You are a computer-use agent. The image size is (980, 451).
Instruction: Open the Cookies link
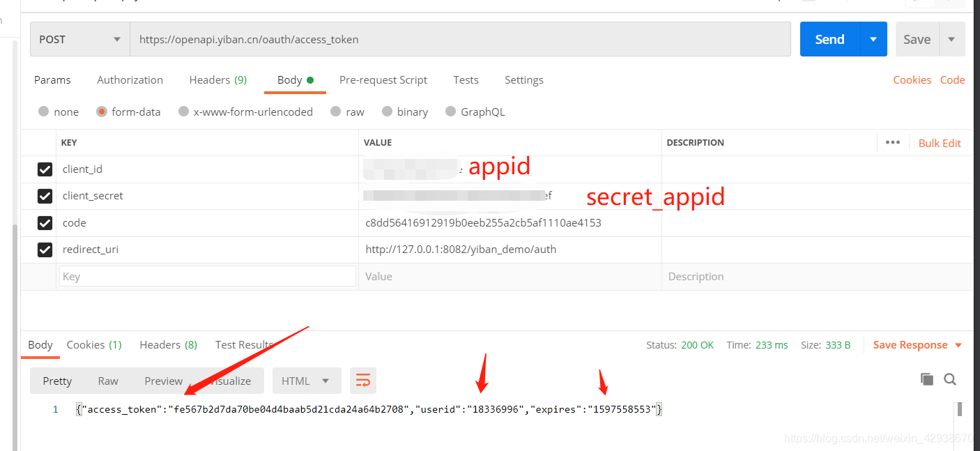coord(912,79)
